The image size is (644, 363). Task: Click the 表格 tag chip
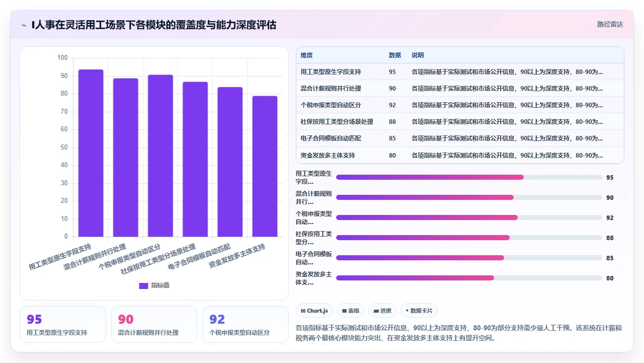[351, 311]
